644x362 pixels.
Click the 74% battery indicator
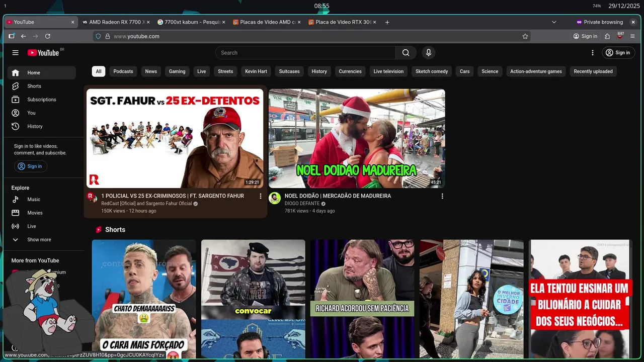(x=597, y=6)
